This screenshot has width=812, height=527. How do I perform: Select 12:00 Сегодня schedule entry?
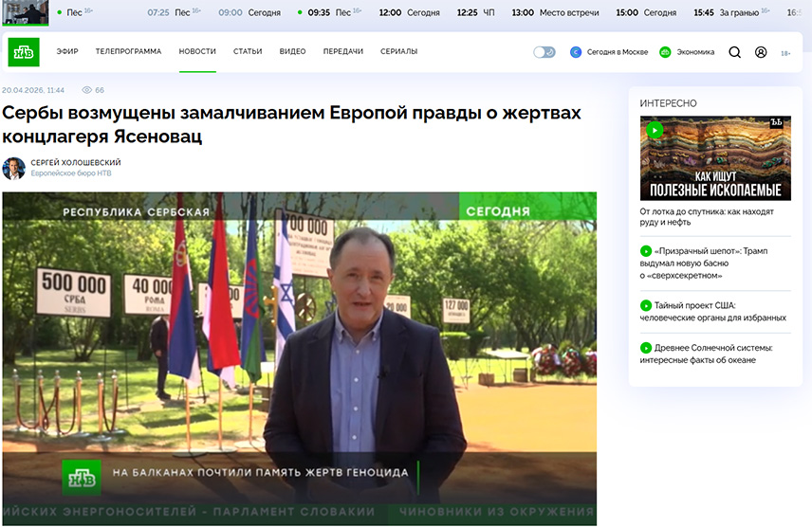[x=409, y=12]
